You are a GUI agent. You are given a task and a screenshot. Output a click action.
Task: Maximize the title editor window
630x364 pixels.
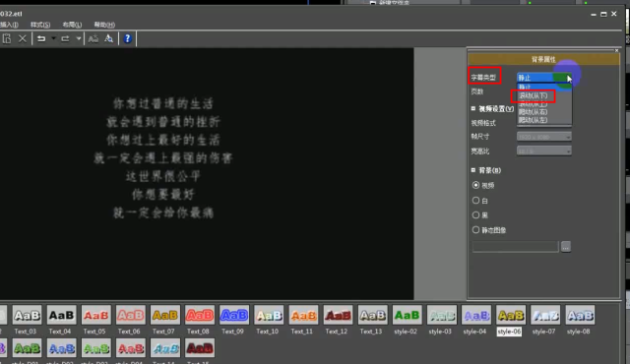pyautogui.click(x=603, y=14)
